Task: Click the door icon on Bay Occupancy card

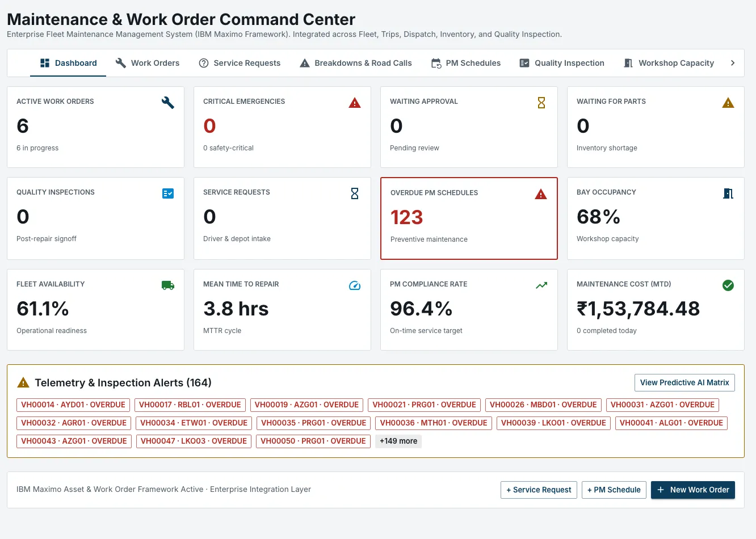Action: pos(728,193)
